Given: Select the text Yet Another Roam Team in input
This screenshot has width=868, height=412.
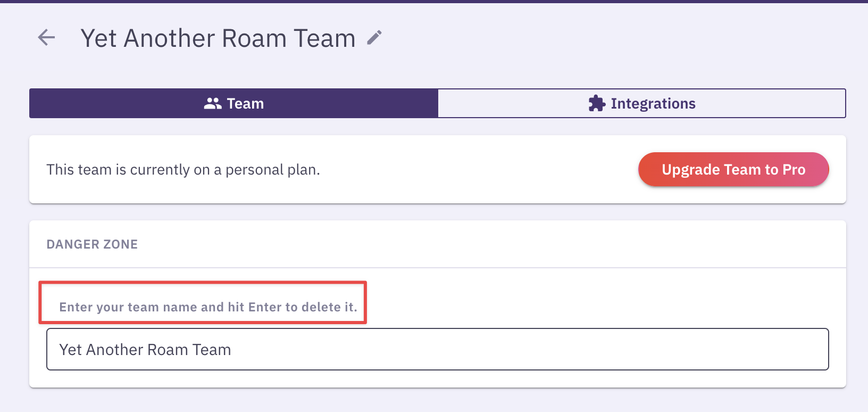Looking at the screenshot, I should (x=146, y=349).
